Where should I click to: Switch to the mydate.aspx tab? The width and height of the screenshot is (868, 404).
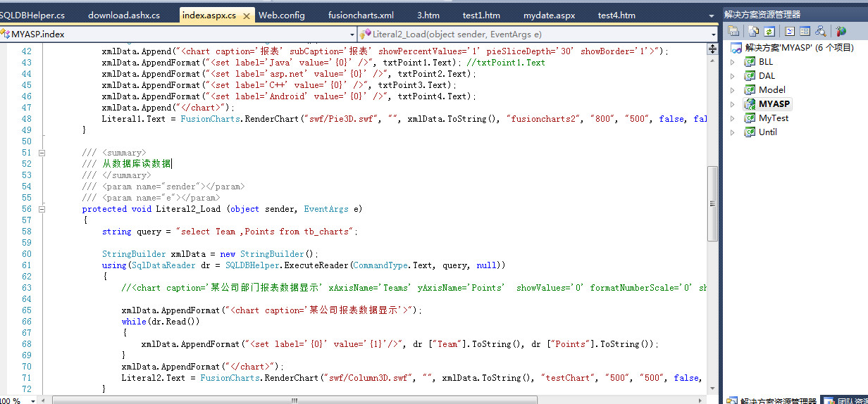click(x=549, y=15)
